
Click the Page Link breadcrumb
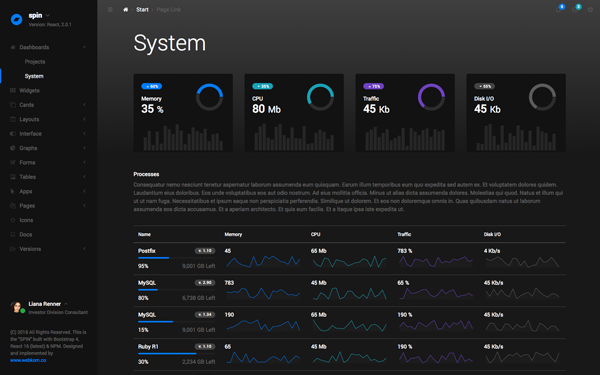[169, 10]
